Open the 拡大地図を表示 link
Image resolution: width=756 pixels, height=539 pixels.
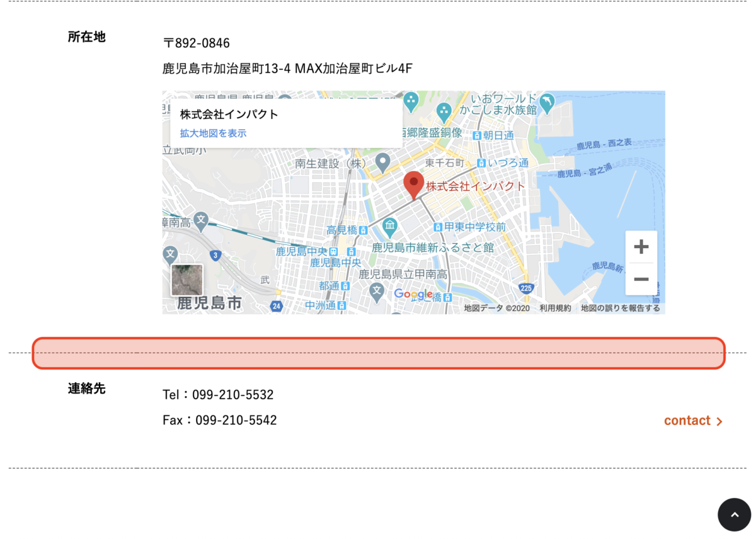[x=213, y=133]
